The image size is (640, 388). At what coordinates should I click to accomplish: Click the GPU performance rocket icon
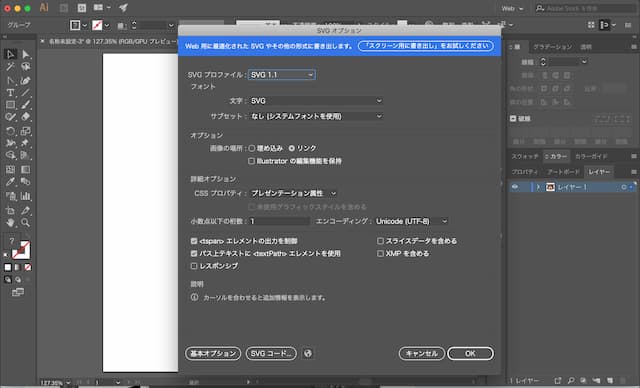point(123,8)
